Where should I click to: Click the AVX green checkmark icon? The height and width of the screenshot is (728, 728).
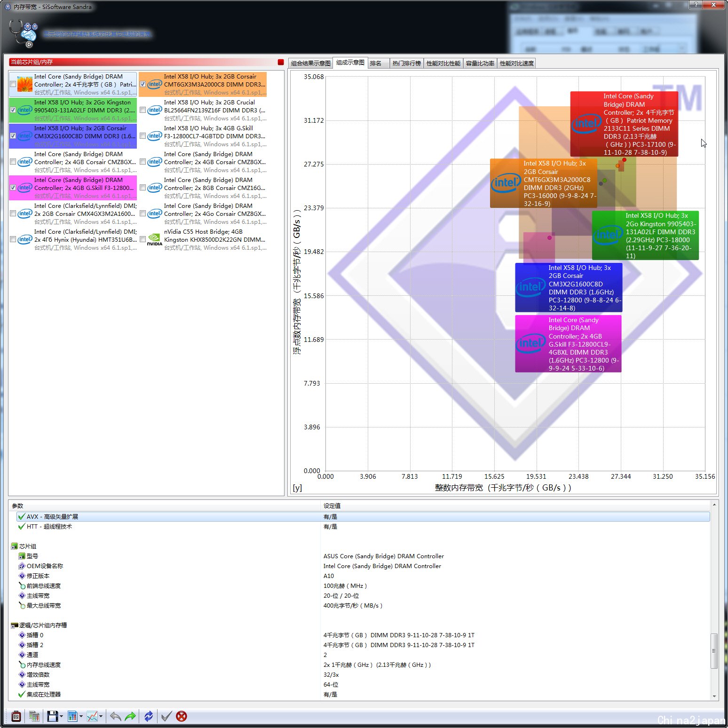coord(22,516)
